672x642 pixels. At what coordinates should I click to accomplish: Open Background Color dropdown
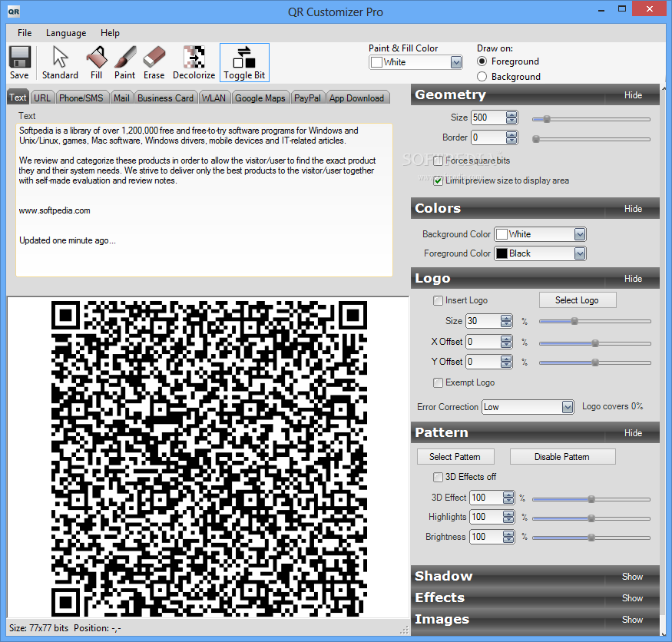(580, 234)
